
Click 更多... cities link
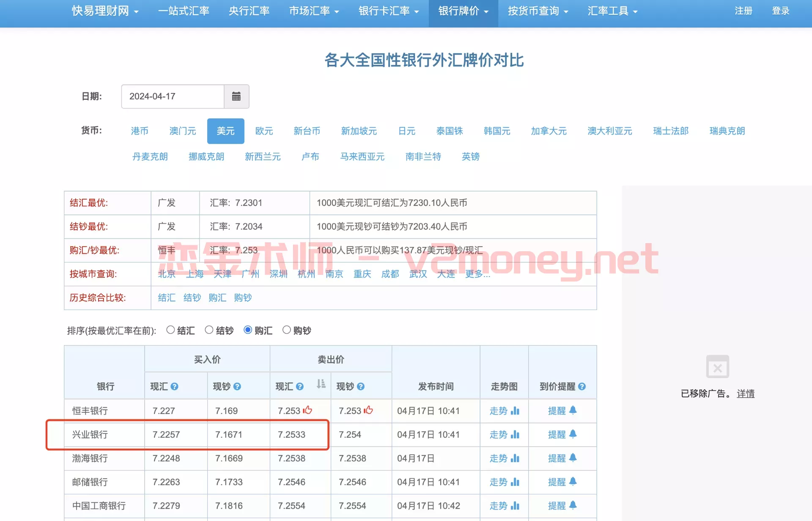click(478, 274)
